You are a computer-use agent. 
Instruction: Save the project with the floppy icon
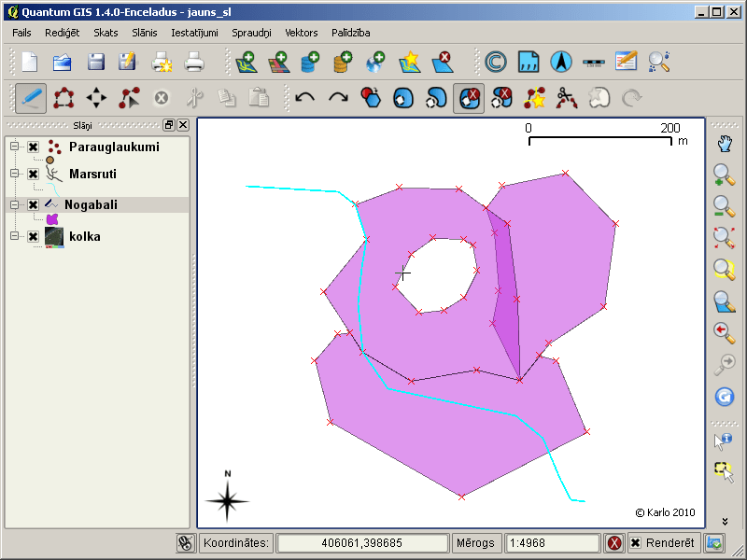coord(96,62)
